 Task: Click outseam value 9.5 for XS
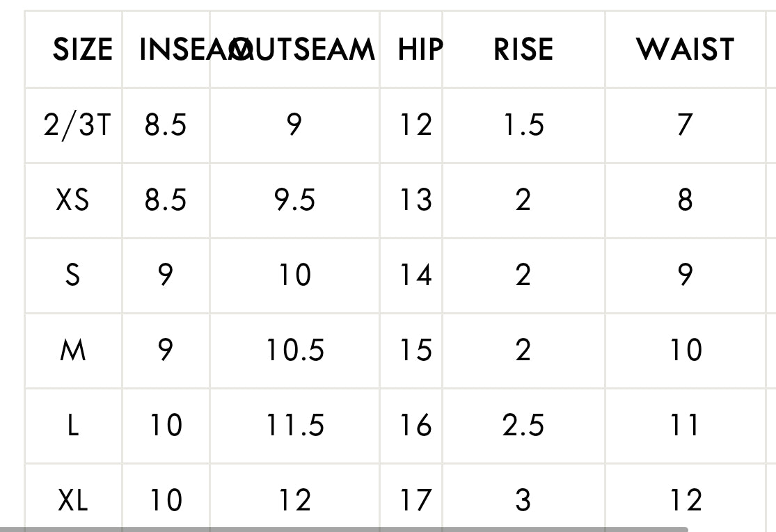[x=294, y=201]
